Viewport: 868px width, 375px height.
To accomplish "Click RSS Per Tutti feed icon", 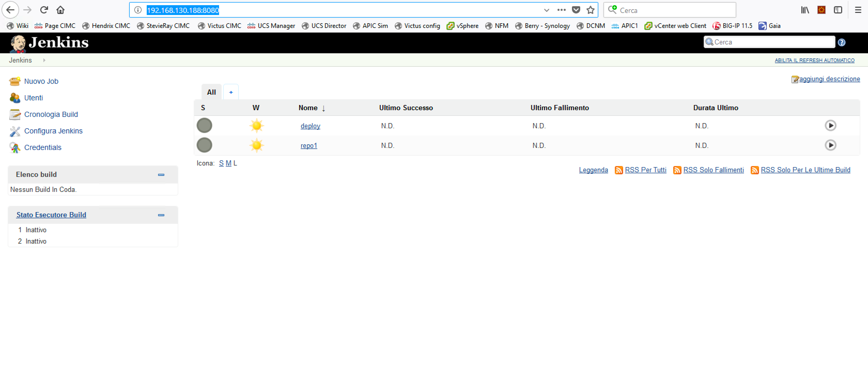I will (x=619, y=170).
